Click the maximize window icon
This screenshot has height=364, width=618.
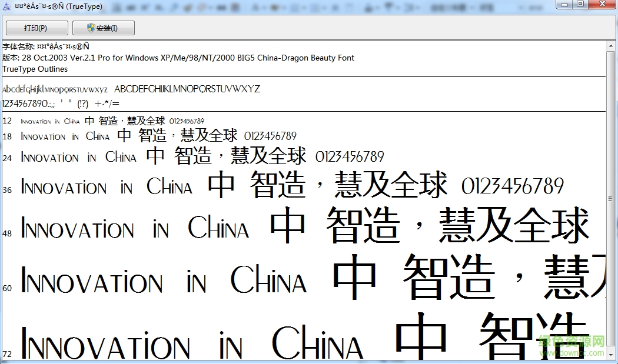(579, 5)
